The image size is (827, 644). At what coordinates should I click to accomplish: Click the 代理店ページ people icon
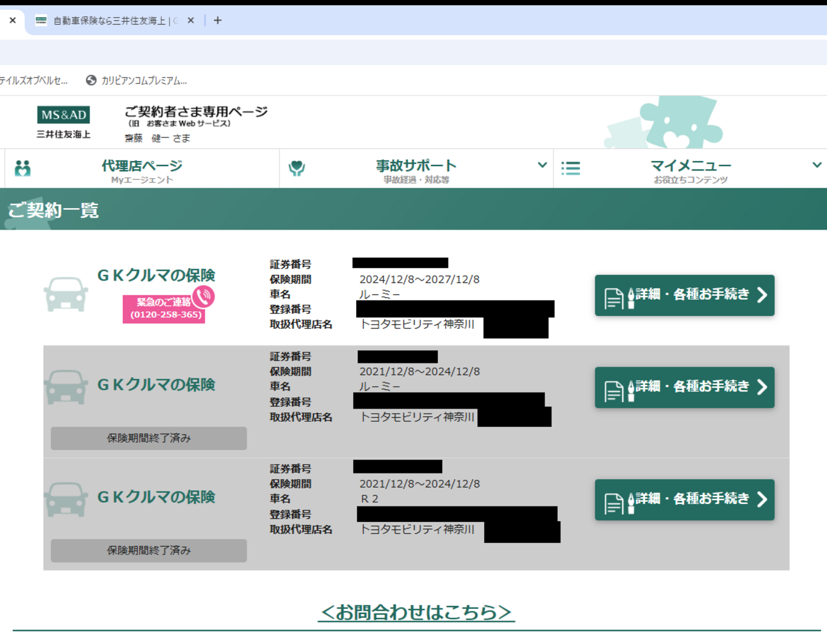[23, 169]
